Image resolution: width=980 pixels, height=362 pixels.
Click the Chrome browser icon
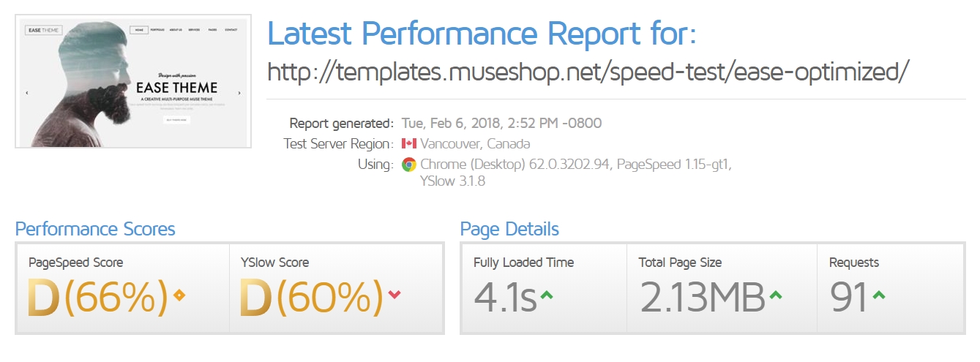coord(408,165)
